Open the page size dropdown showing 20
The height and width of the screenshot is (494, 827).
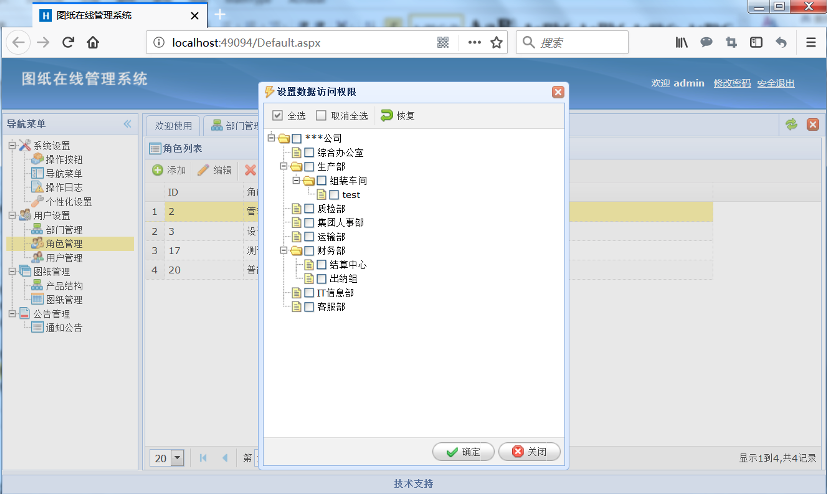(x=177, y=458)
